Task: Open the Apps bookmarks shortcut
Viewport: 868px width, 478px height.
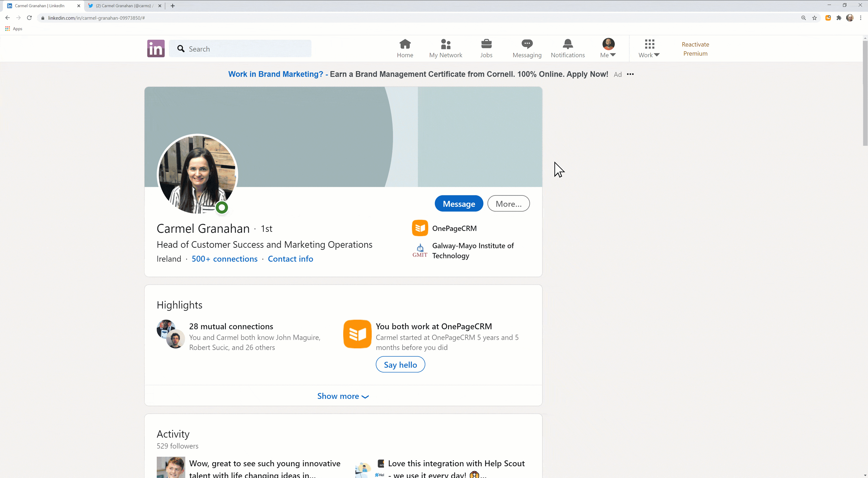Action: pos(14,29)
